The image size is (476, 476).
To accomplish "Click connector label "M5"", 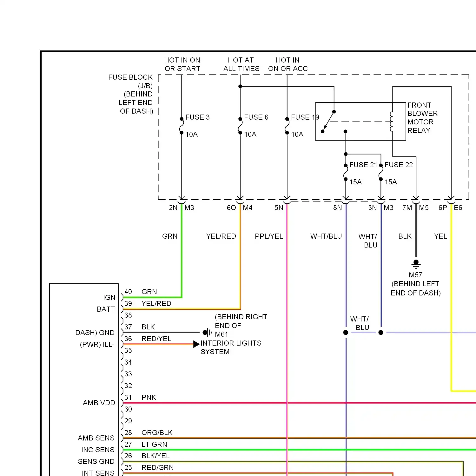I will point(424,208).
